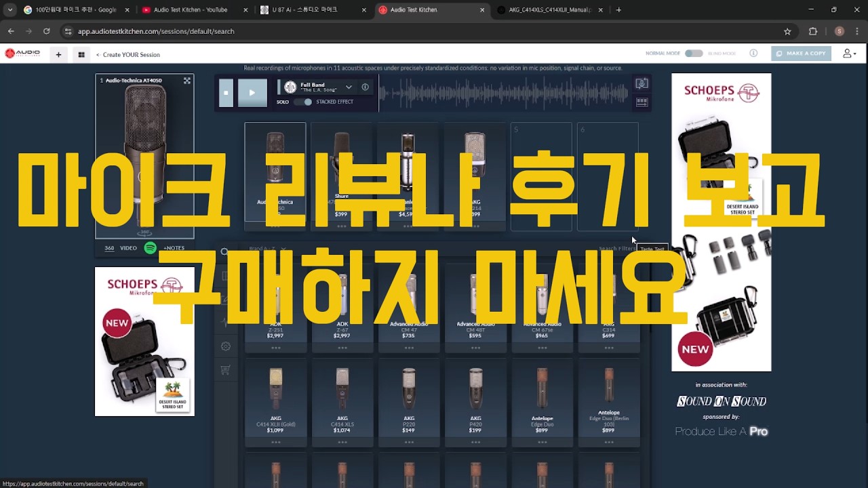Open the Brand A-Z sort dropdown
Viewport: 868px width, 488px height.
[268, 249]
